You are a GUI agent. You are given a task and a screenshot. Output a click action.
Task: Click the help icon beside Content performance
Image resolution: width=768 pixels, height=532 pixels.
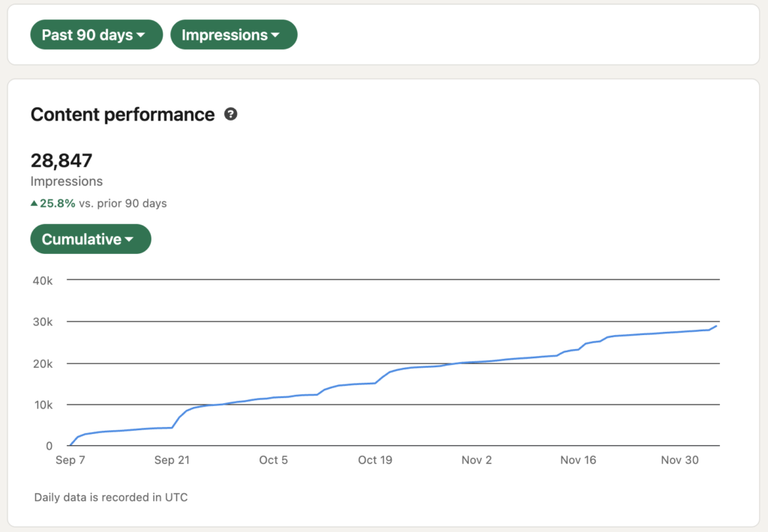coord(231,115)
